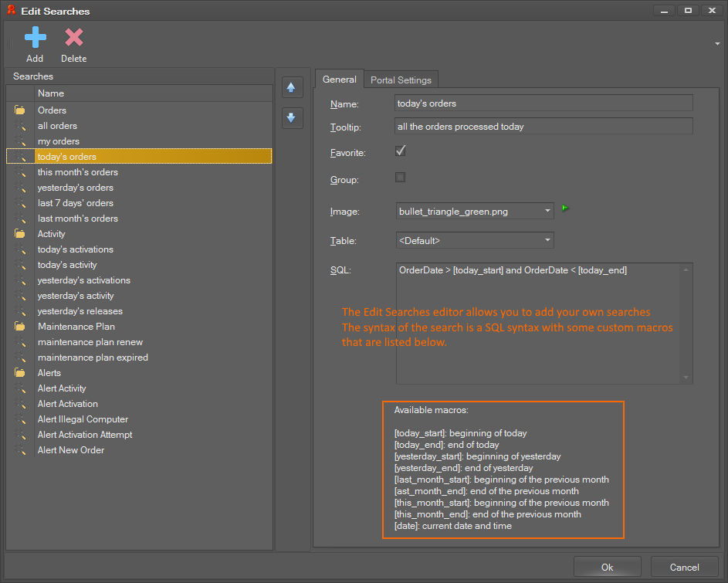The height and width of the screenshot is (583, 728).
Task: Click the Name column header
Action: coord(153,93)
